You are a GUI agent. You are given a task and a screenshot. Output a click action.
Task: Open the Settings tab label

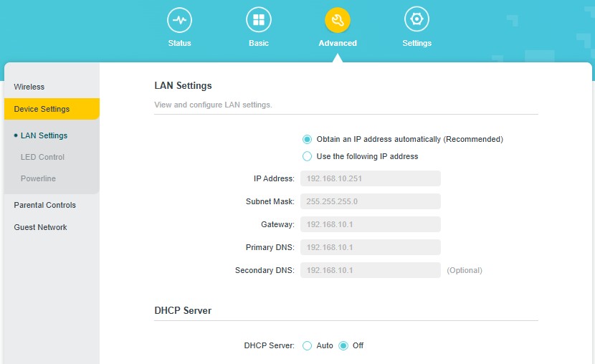(x=416, y=43)
